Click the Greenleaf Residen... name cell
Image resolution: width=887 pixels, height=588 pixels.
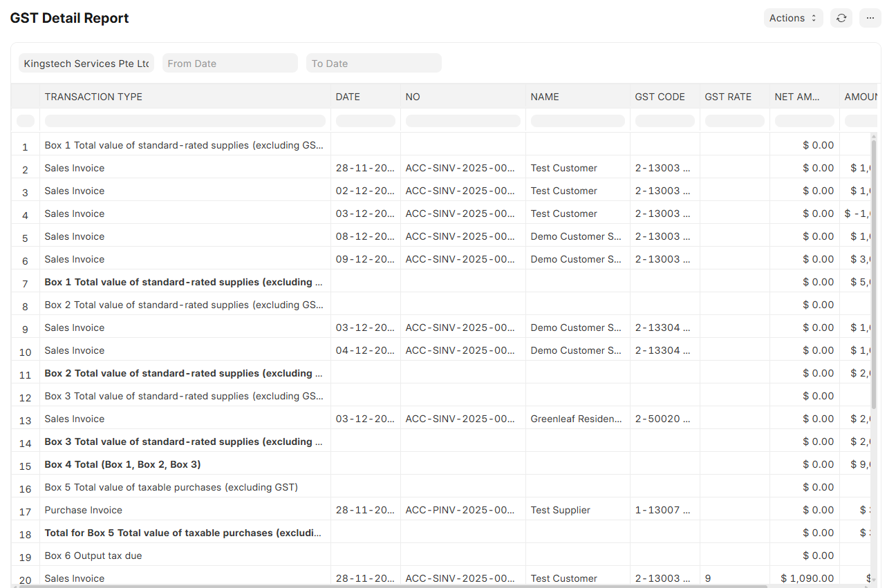pos(577,419)
